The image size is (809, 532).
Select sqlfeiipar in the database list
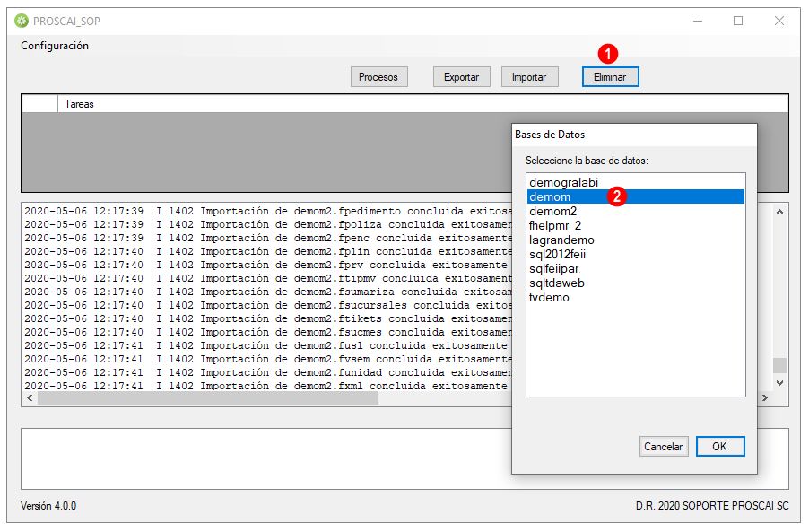pyautogui.click(x=636, y=269)
